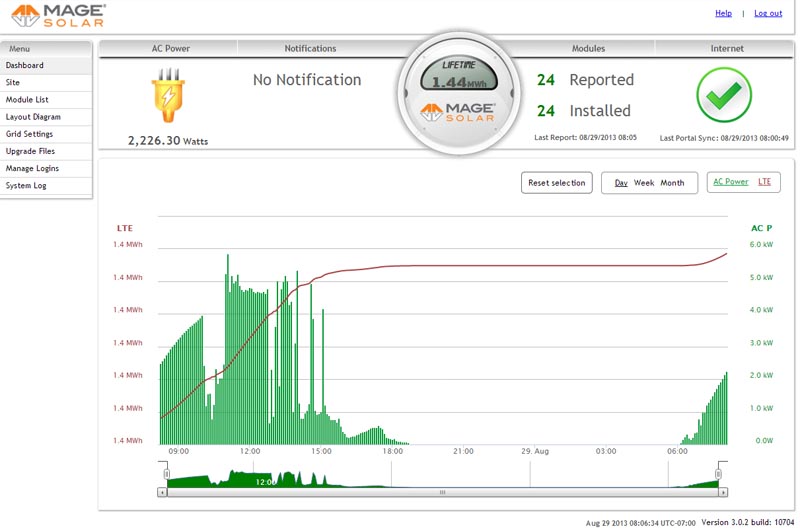This screenshot has height=531, width=800.
Task: Open Layout Diagram menu item
Action: (33, 117)
